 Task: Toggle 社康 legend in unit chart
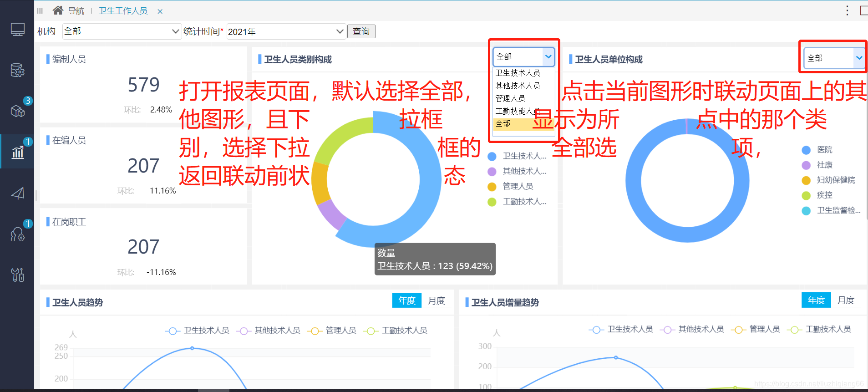pos(817,165)
